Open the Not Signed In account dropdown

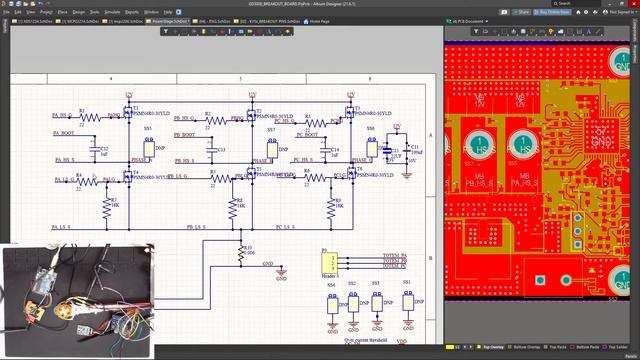(620, 12)
